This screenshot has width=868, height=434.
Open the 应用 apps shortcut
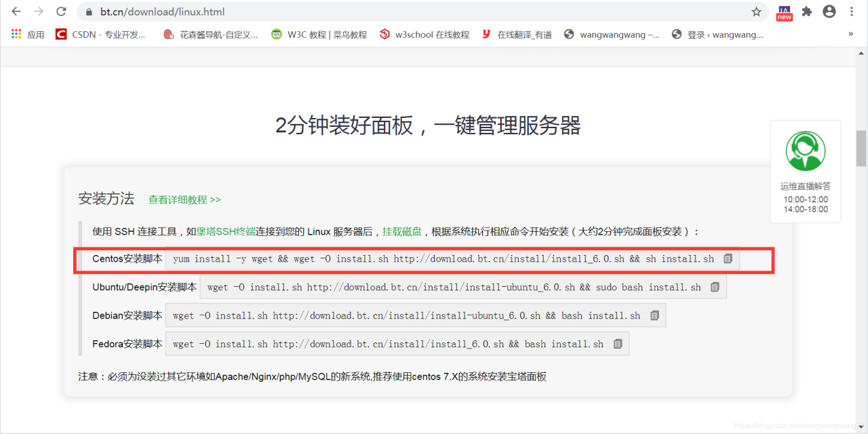coord(28,35)
